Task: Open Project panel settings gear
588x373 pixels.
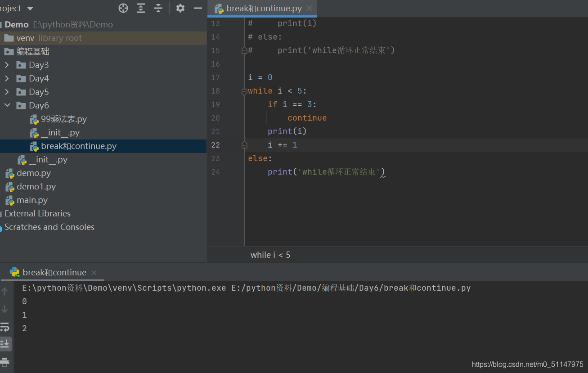Action: tap(180, 8)
